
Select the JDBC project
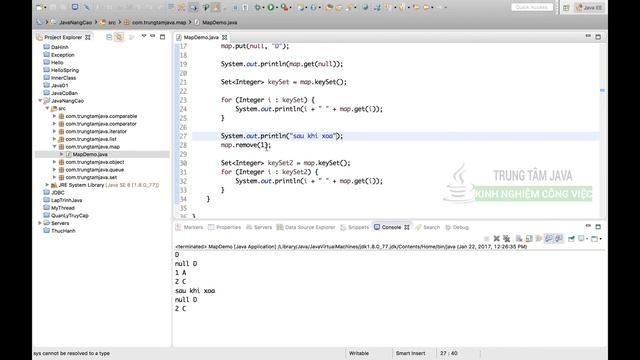point(58,193)
